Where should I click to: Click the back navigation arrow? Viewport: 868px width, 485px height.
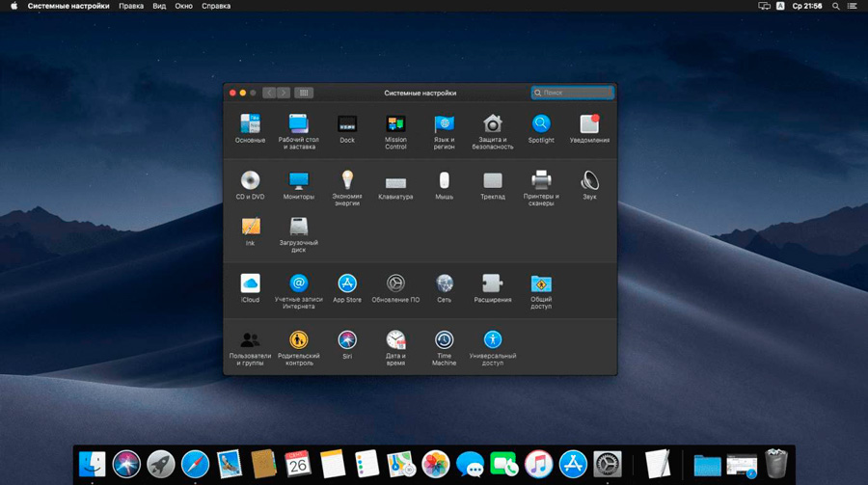tap(269, 93)
